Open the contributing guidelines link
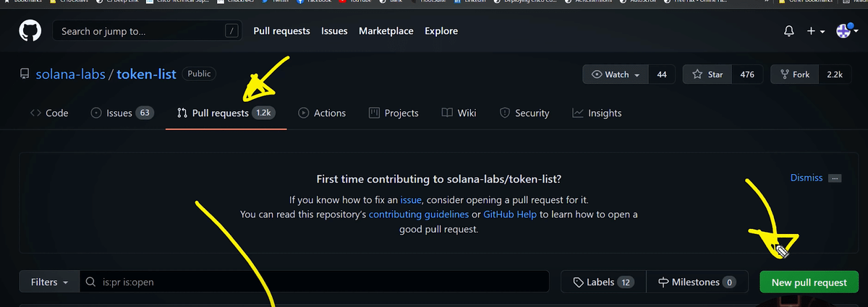The image size is (868, 307). (x=419, y=215)
